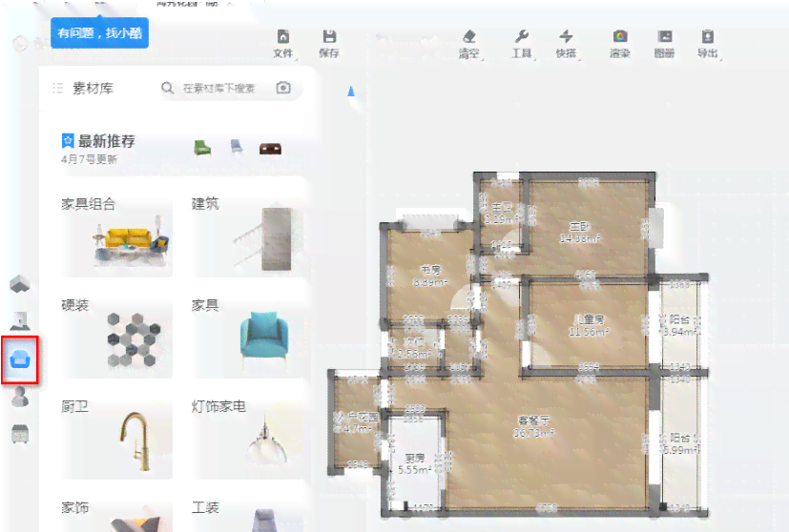The width and height of the screenshot is (789, 532).
Task: Start 渲染 render with camera icon
Action: 620,37
